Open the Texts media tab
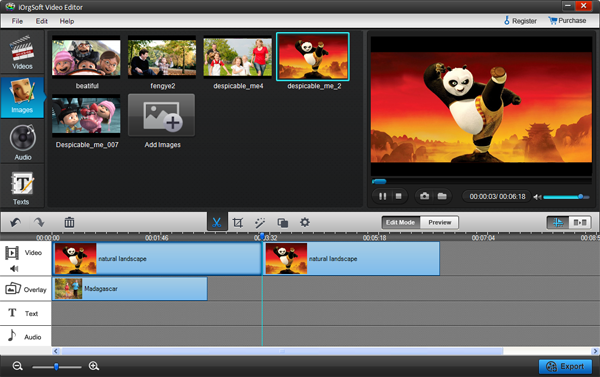This screenshot has width=600, height=377. click(22, 187)
